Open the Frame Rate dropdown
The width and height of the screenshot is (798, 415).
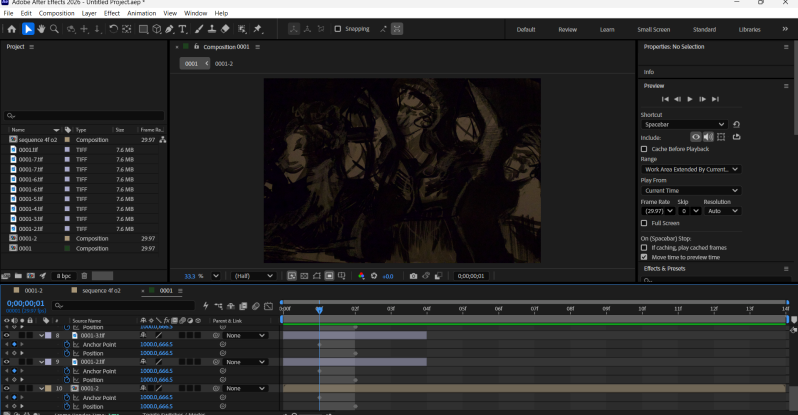pos(658,211)
